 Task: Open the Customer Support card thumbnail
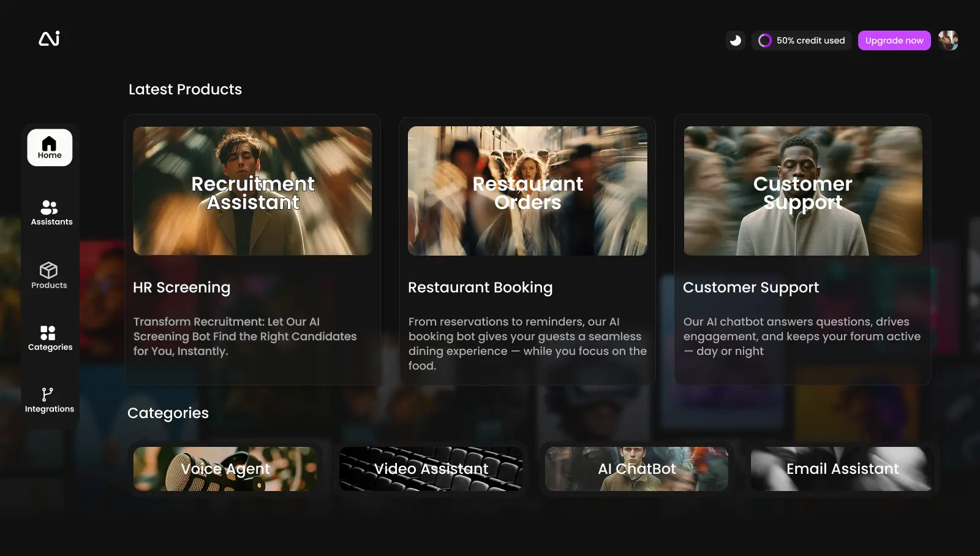click(802, 191)
